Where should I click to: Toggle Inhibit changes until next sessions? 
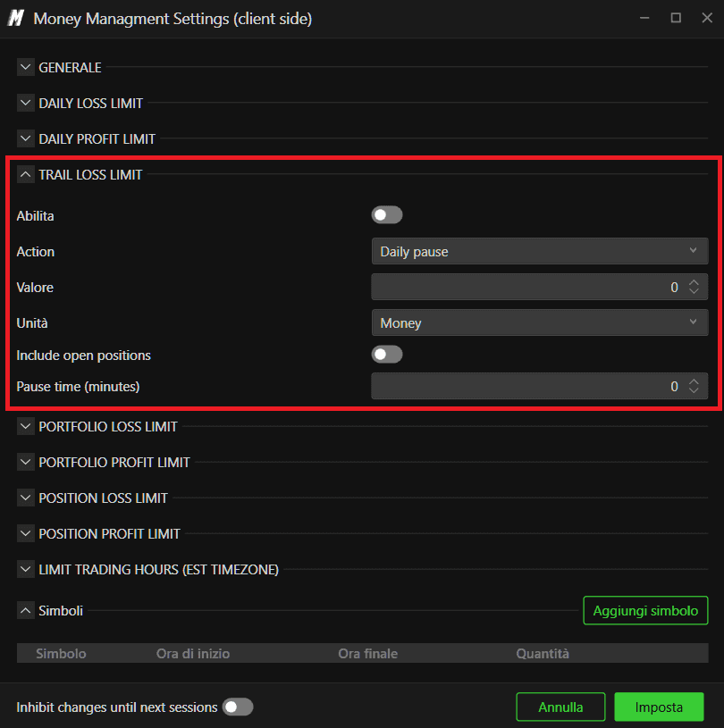tap(238, 707)
